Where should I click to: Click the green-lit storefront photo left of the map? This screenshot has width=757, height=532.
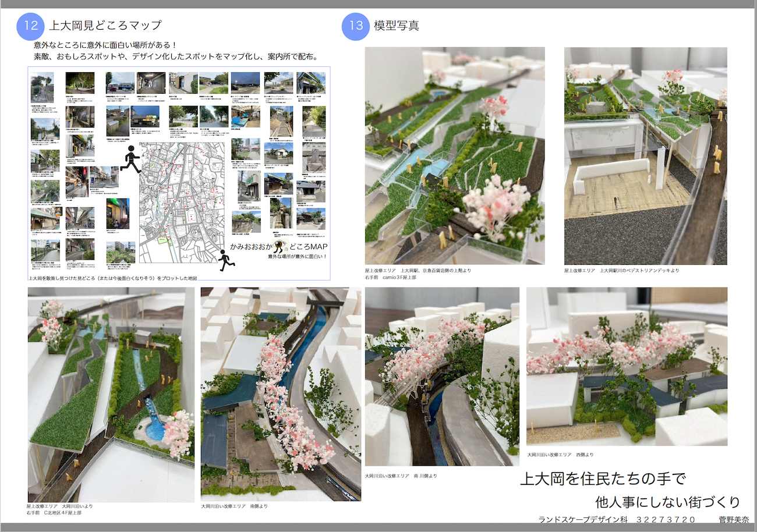coord(118,213)
